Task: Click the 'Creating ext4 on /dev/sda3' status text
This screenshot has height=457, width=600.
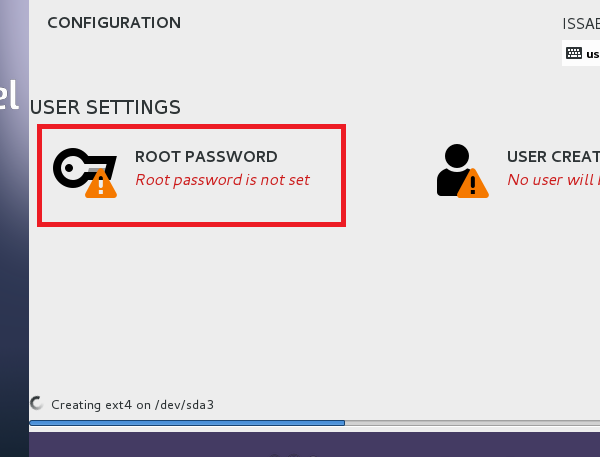Action: point(132,405)
